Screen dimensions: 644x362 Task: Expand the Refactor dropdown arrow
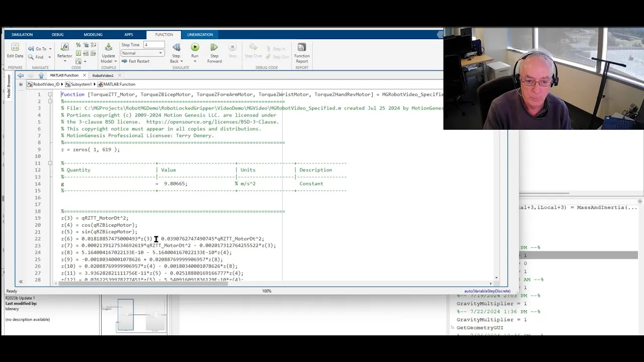point(64,61)
